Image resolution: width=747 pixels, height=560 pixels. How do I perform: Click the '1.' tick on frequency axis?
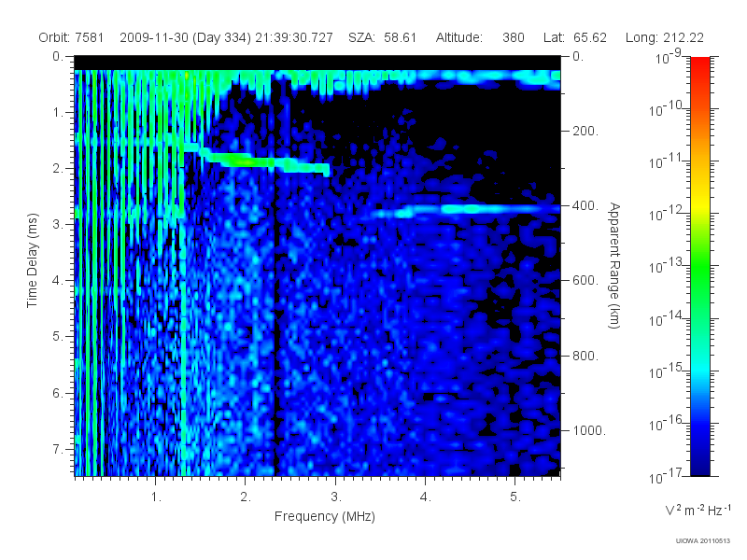click(x=156, y=497)
